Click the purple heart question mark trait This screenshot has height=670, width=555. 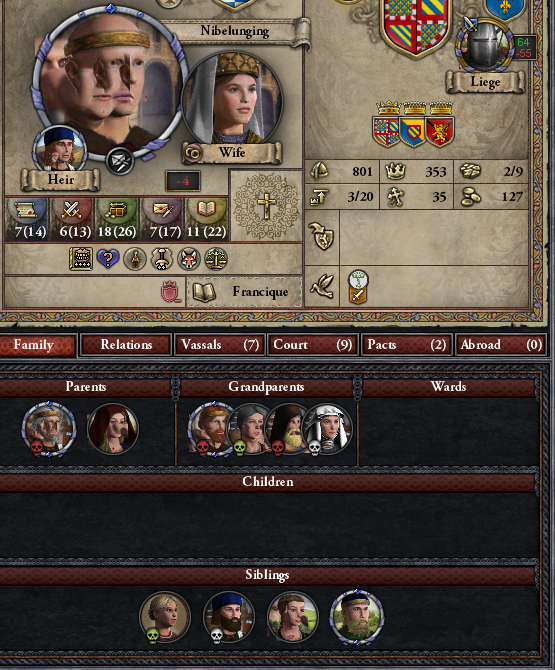tap(108, 259)
